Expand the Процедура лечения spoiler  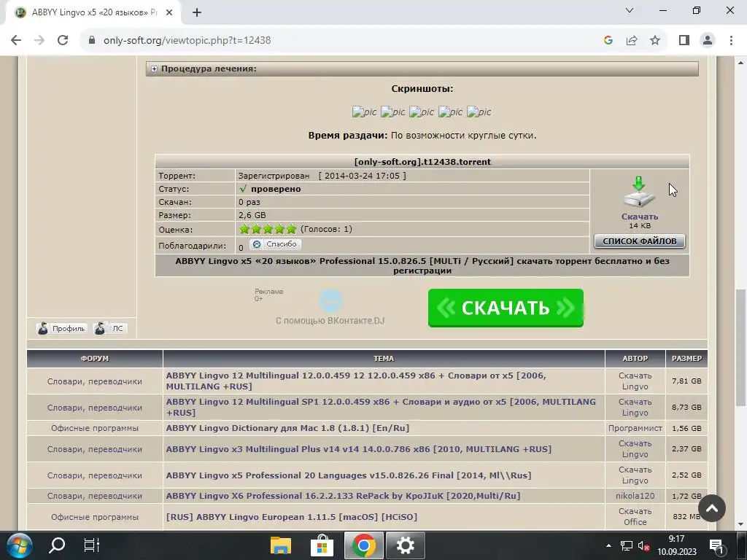point(154,69)
